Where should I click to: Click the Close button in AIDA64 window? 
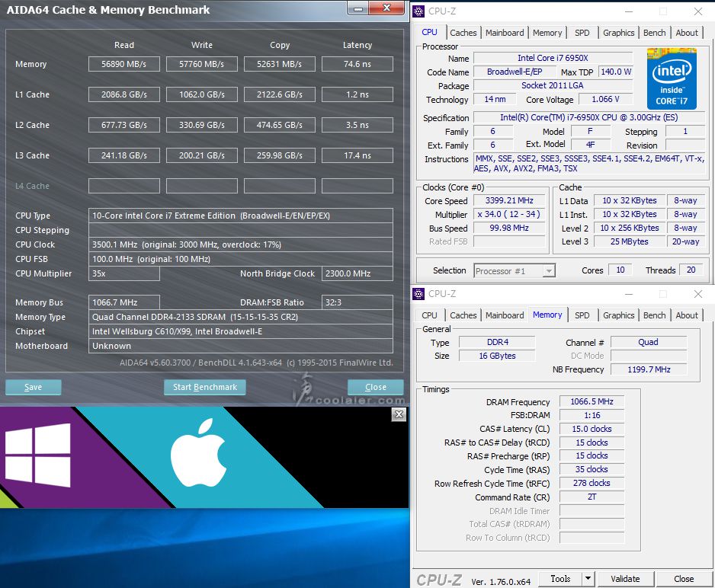(x=375, y=387)
